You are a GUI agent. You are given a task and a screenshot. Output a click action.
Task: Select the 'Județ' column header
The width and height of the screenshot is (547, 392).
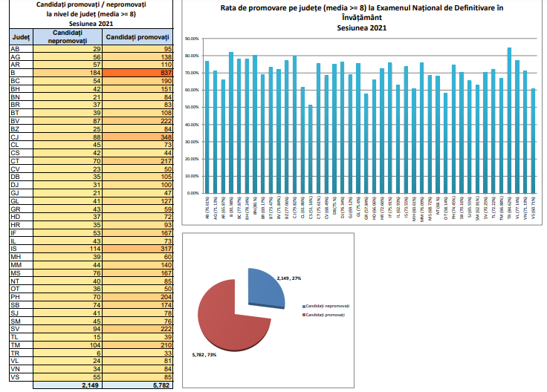tap(18, 37)
